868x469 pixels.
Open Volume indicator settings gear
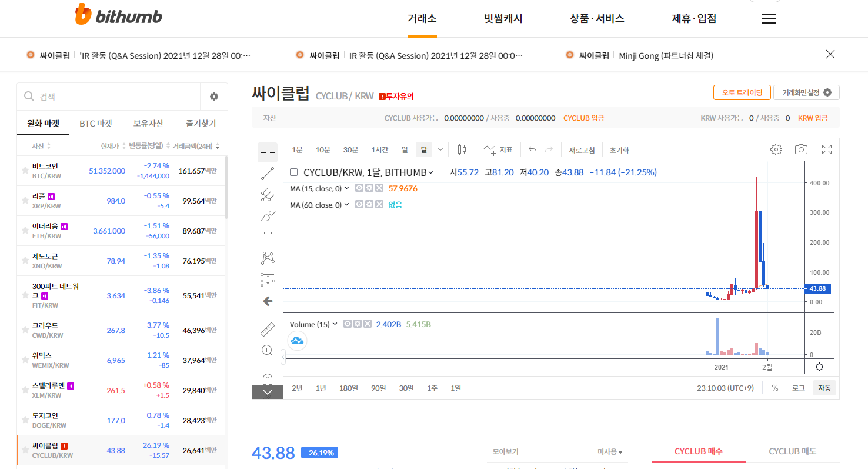(357, 324)
